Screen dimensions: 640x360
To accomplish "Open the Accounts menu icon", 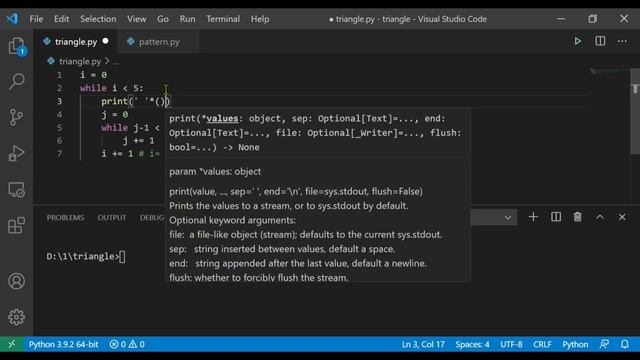I will pos(16,281).
